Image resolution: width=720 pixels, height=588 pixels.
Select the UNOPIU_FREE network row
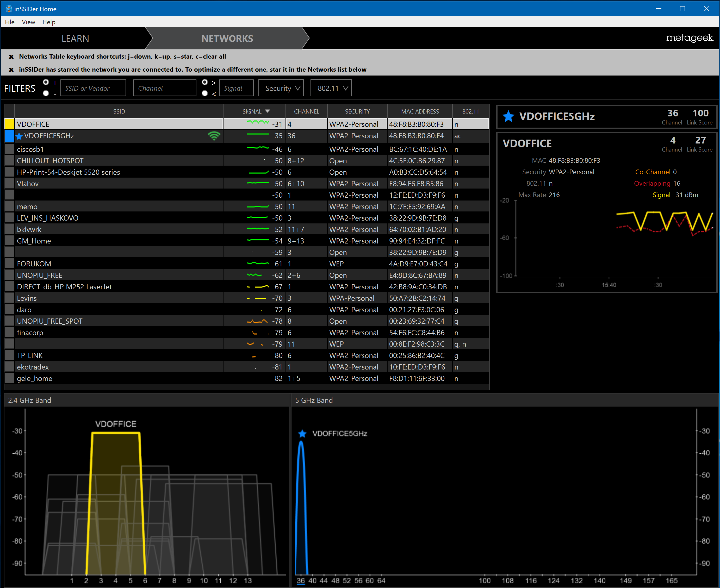247,275
